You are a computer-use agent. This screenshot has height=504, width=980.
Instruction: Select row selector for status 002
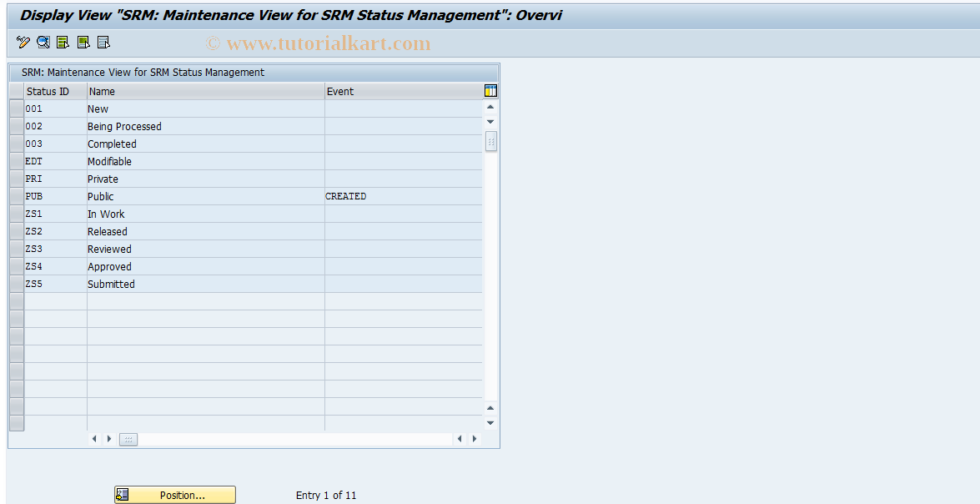point(17,126)
